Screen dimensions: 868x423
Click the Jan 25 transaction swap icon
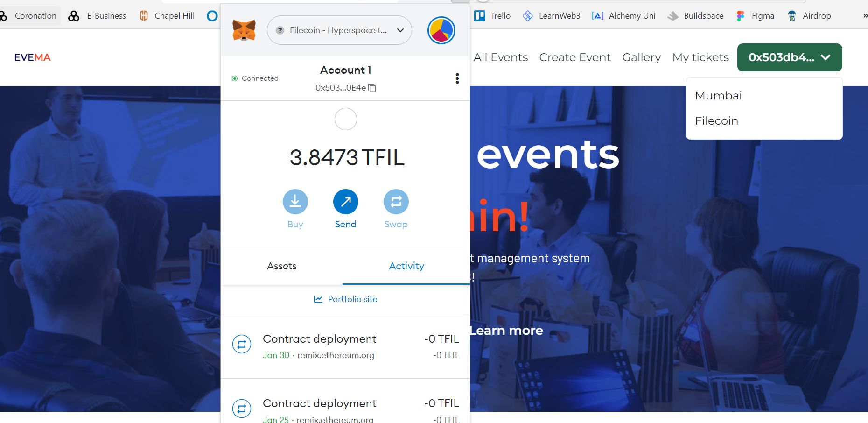(x=242, y=409)
